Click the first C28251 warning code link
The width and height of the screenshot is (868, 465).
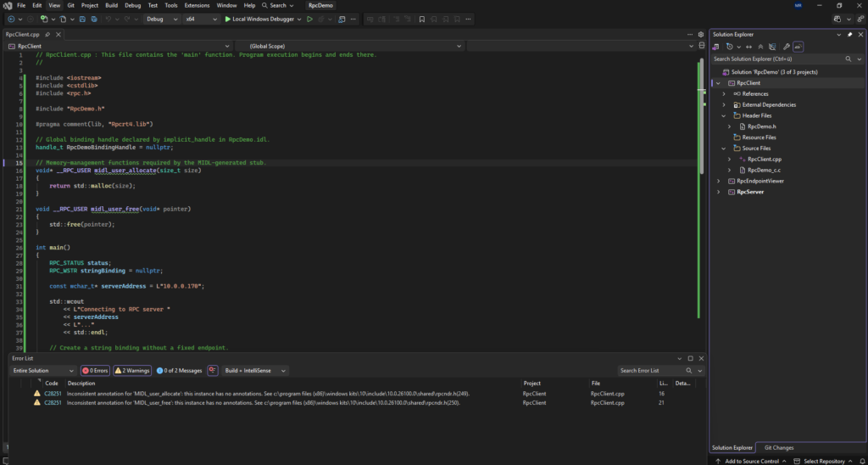coord(52,394)
